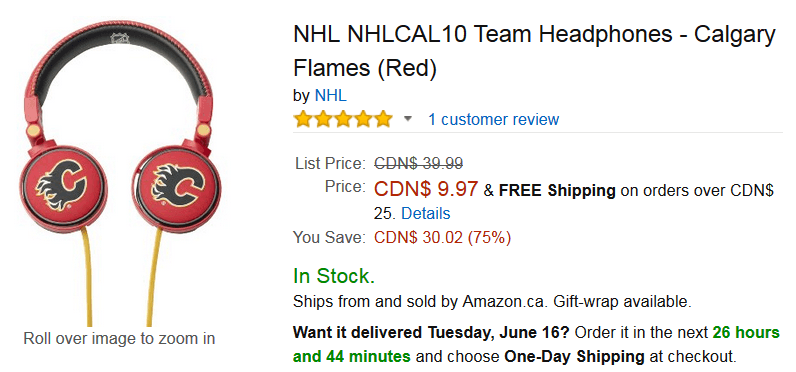The width and height of the screenshot is (796, 372).
Task: Click the left earcup Flames logo
Action: [61, 185]
